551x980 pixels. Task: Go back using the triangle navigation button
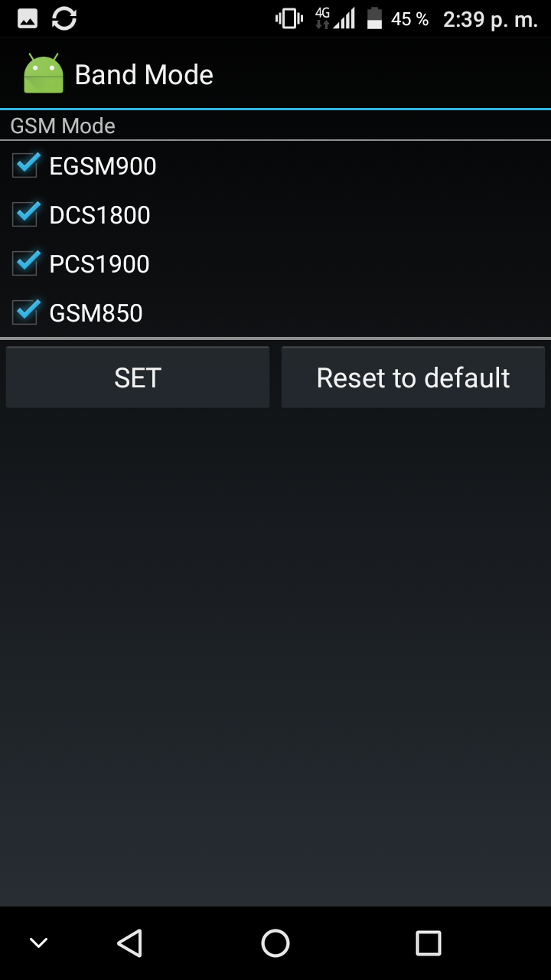coord(129,943)
